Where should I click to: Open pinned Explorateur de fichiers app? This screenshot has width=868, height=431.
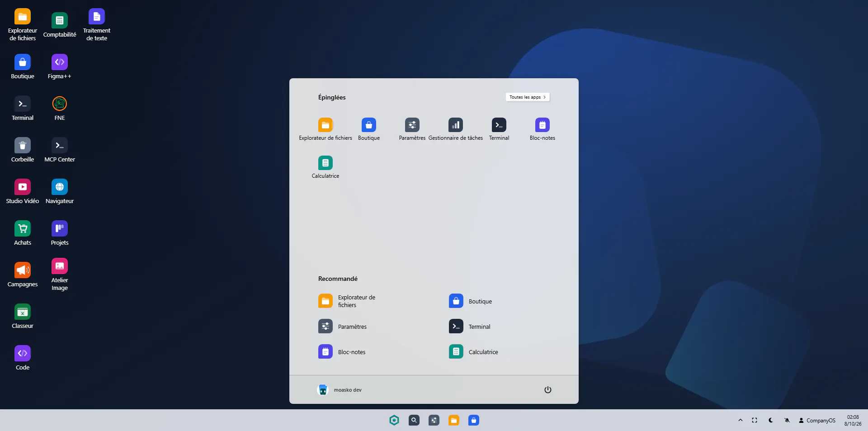click(325, 129)
